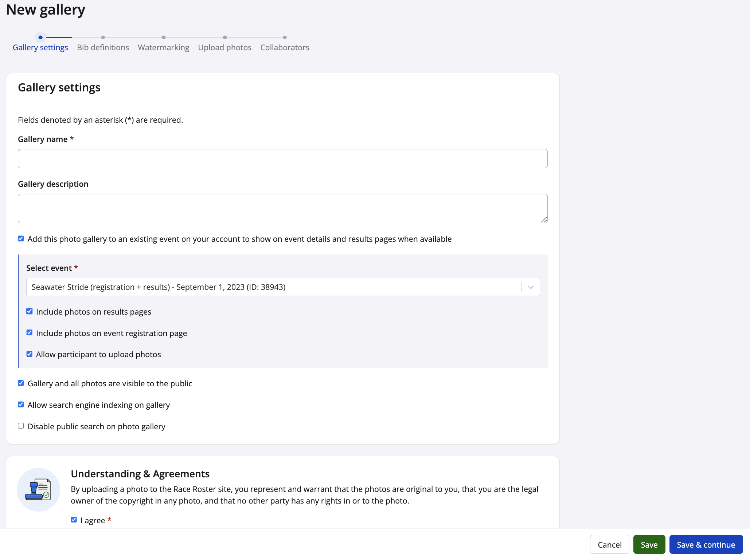Screen dimensions: 750x560
Task: Click Save & continue button
Action: 706,545
